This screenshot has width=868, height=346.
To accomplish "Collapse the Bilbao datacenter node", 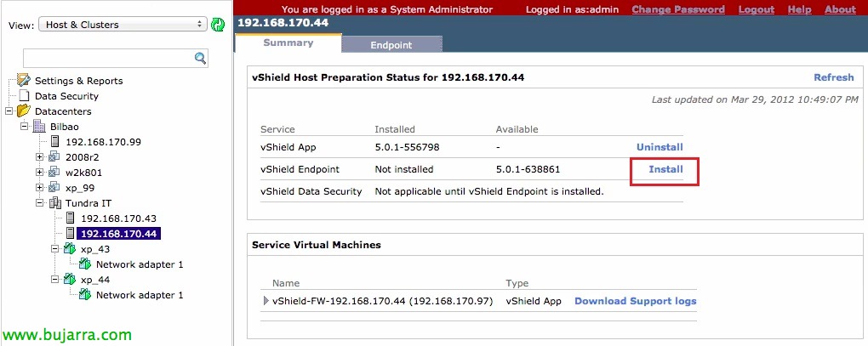I will [x=25, y=126].
